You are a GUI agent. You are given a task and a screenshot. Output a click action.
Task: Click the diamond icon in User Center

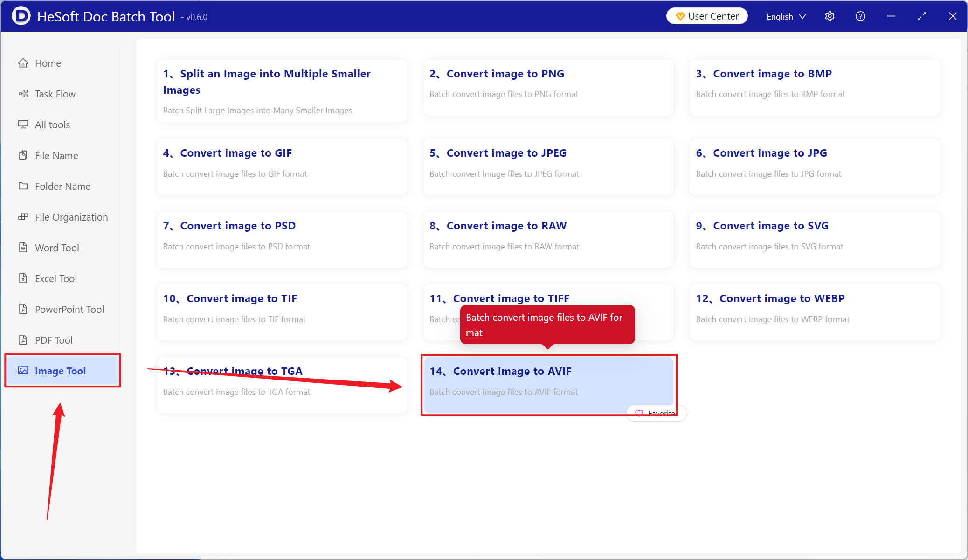tap(680, 16)
